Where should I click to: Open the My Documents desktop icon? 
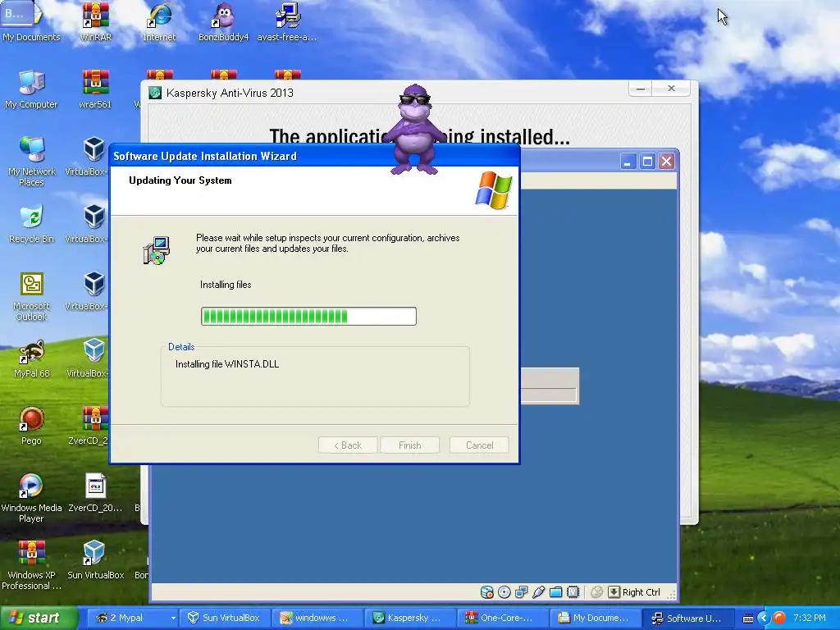click(30, 21)
